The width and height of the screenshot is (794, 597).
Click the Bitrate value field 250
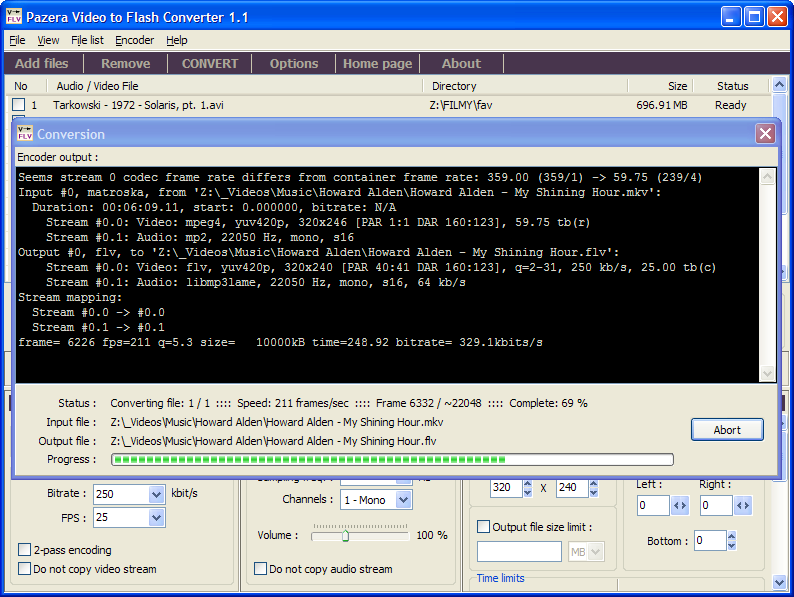click(121, 494)
